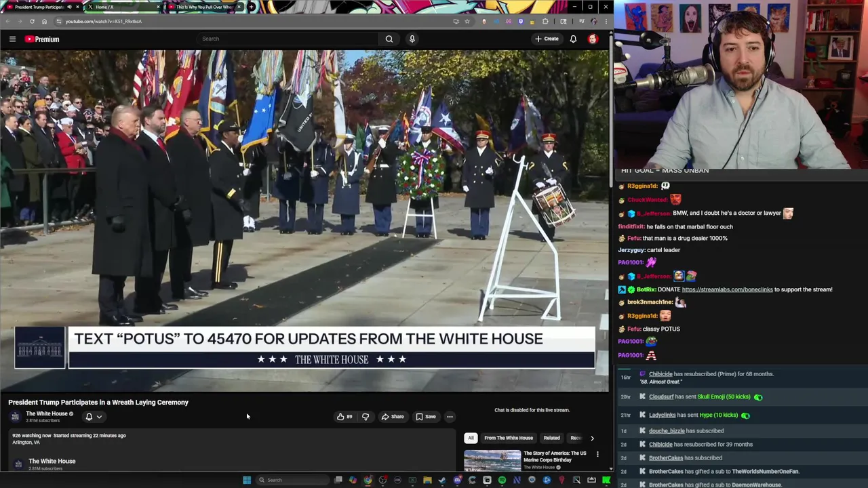The width and height of the screenshot is (868, 488).
Task: Open The White House channel name link
Action: point(47,413)
